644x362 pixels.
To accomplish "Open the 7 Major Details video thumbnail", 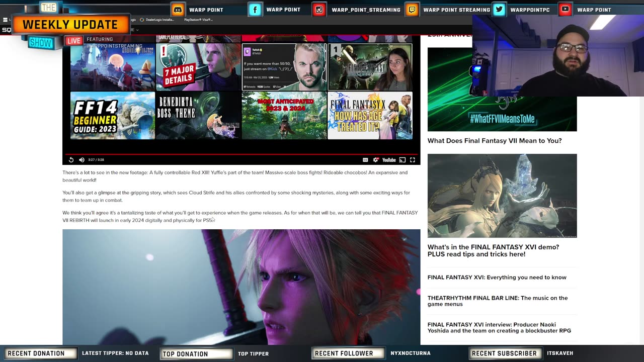I will 198,67.
